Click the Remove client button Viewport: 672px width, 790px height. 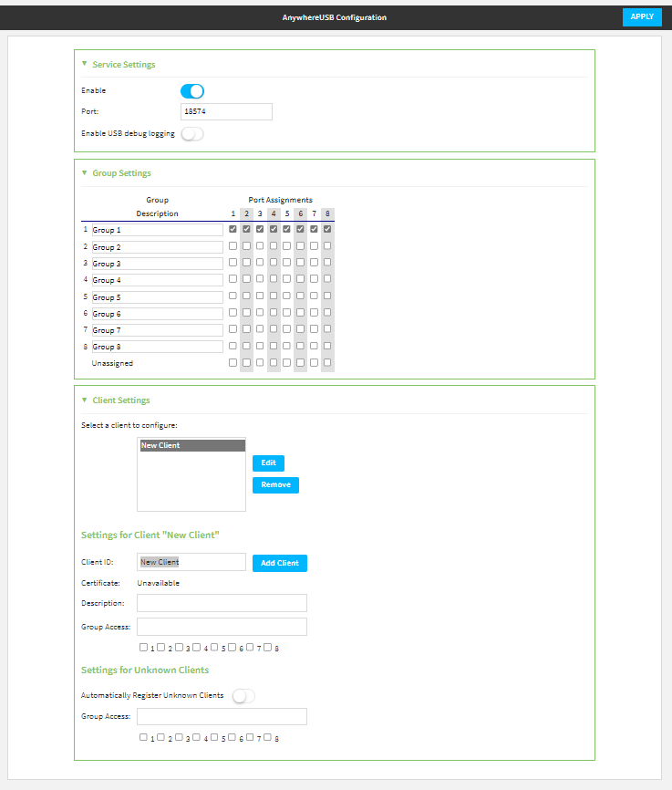[275, 484]
